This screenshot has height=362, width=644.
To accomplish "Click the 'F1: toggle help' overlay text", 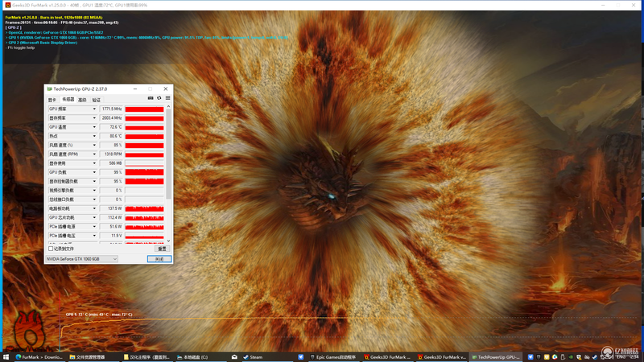I will click(21, 47).
